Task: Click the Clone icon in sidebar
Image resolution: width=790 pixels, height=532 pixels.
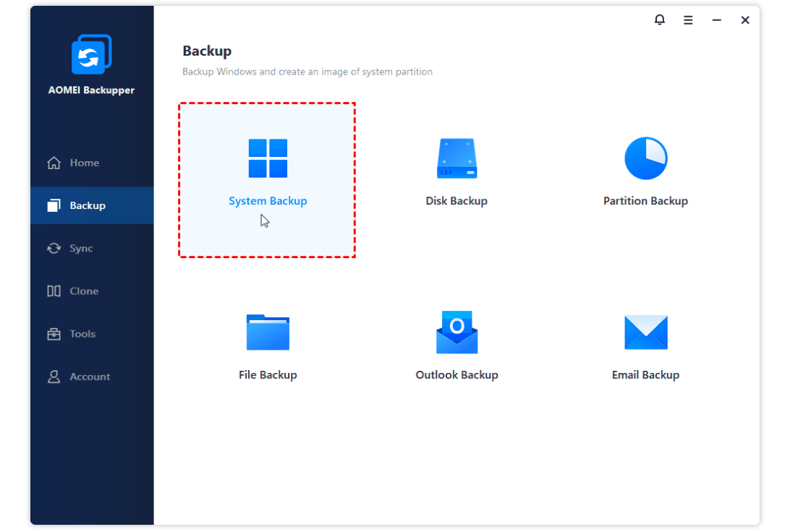Action: pyautogui.click(x=54, y=291)
